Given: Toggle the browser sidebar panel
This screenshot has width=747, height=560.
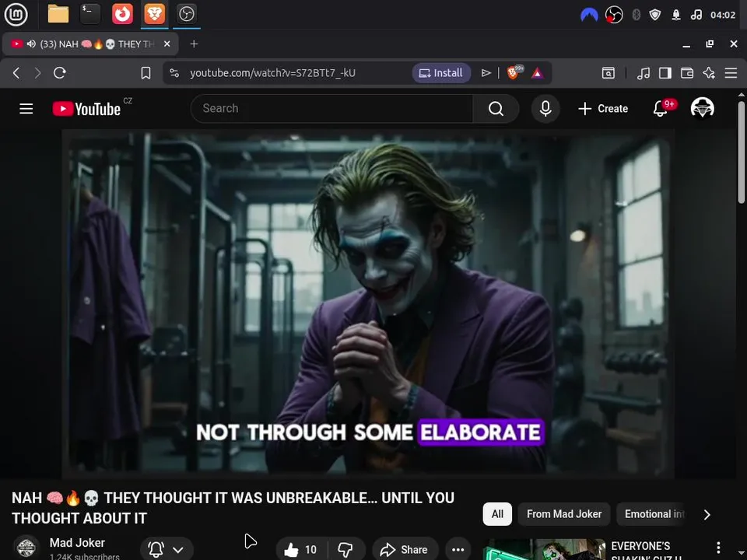Looking at the screenshot, I should [665, 73].
